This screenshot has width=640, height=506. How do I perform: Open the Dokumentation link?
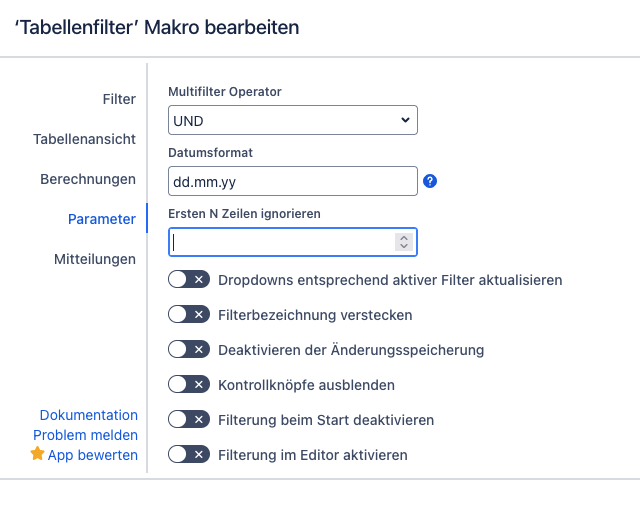88,415
